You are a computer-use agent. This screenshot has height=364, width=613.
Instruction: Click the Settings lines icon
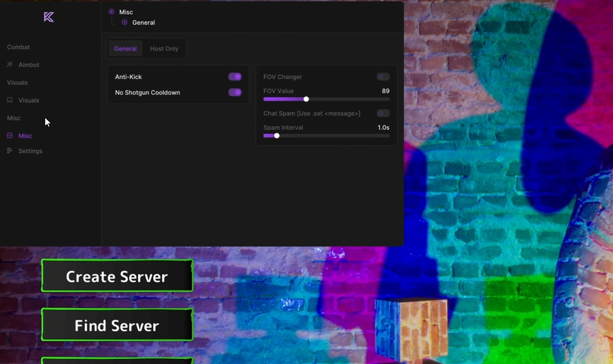tap(10, 151)
